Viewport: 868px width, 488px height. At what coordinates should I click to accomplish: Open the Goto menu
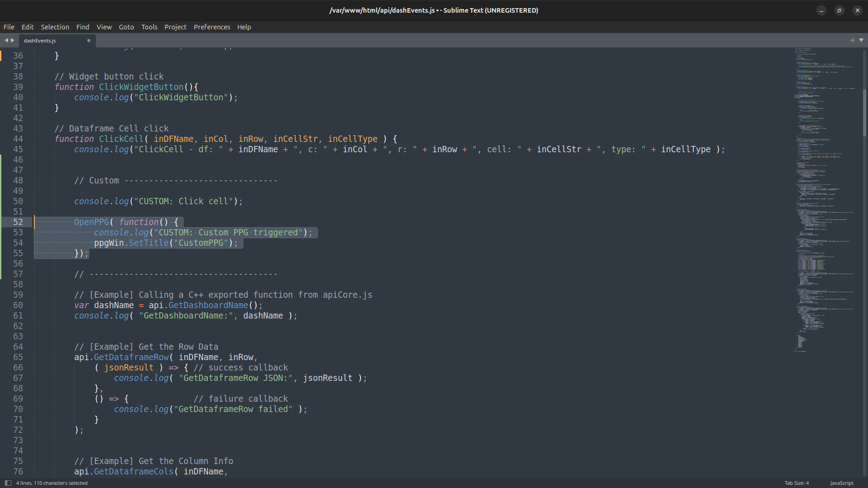click(126, 27)
